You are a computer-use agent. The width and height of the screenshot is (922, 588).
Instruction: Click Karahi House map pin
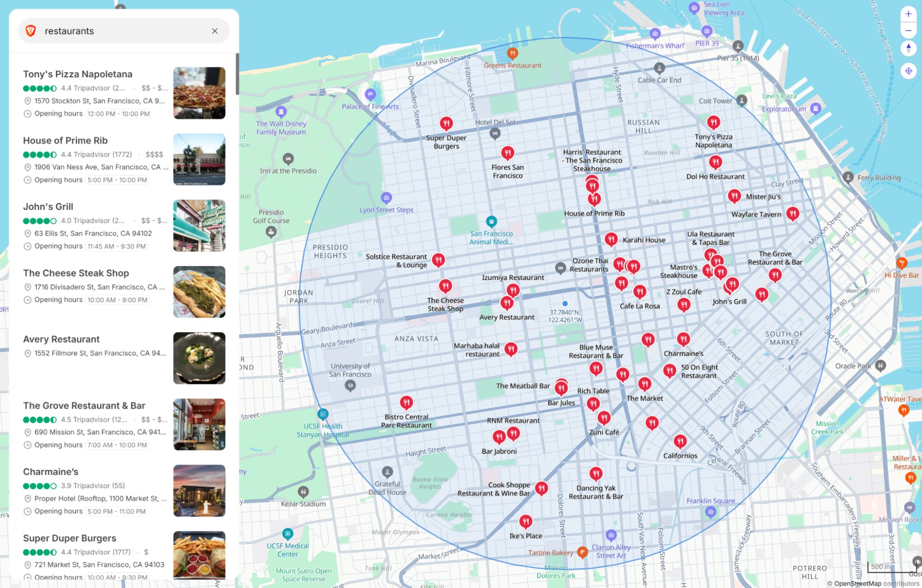point(611,240)
